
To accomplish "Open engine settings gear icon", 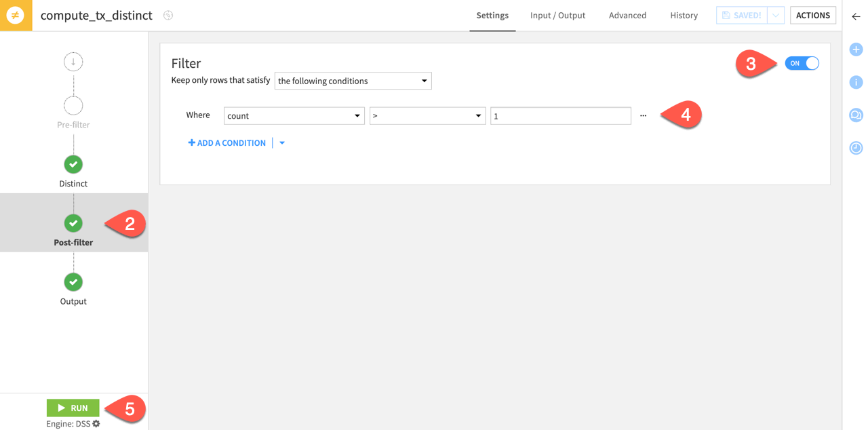I will (96, 424).
